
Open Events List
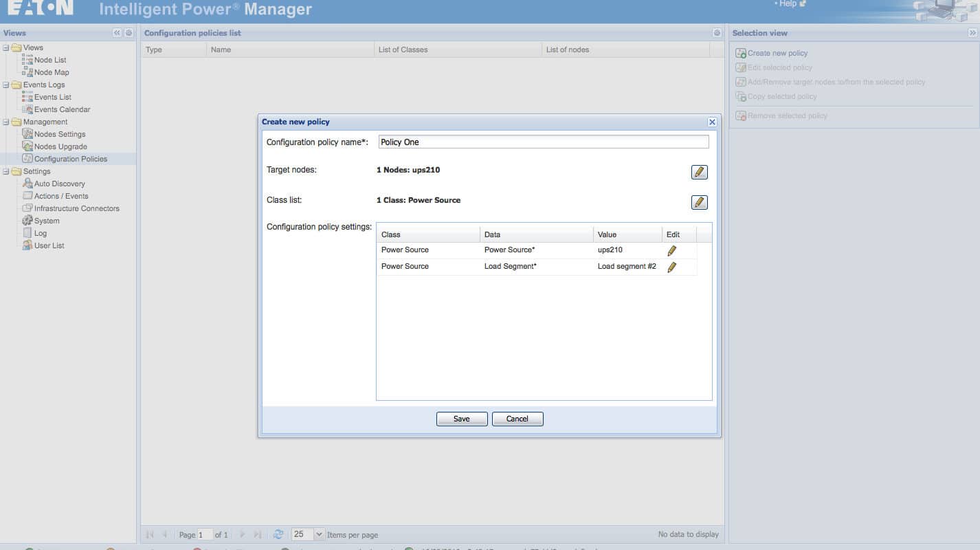(x=53, y=97)
